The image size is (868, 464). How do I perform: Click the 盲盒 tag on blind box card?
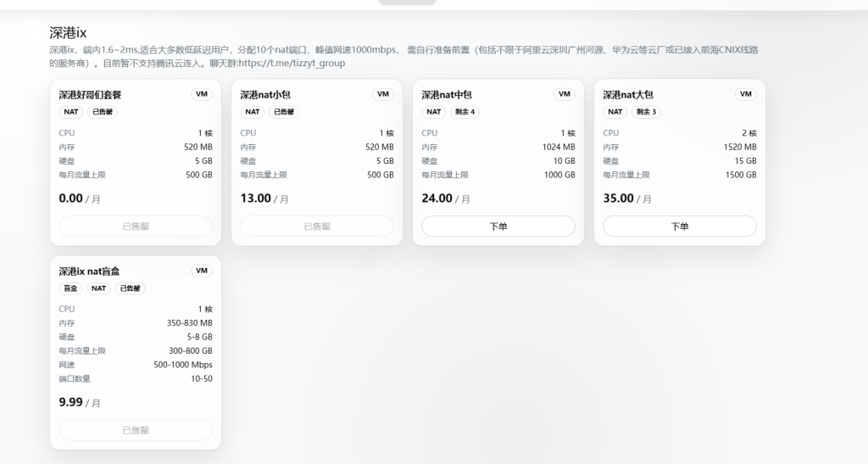pos(70,288)
